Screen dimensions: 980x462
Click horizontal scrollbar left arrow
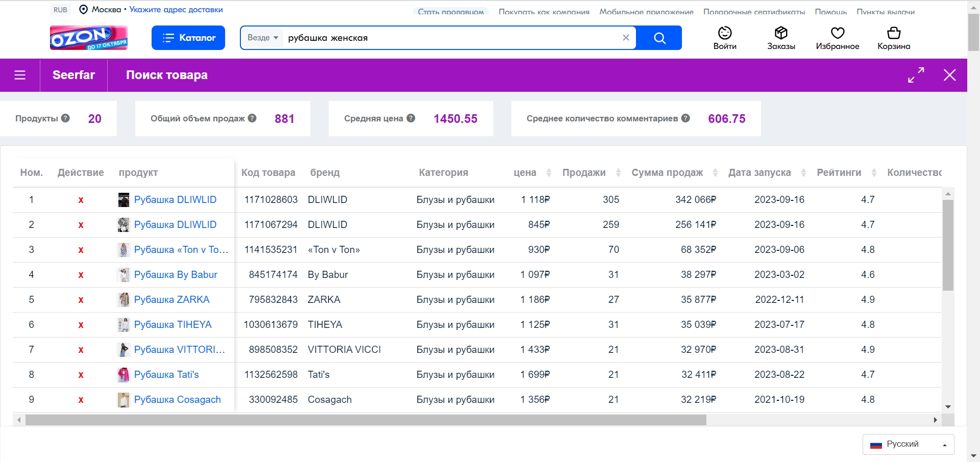pyautogui.click(x=19, y=420)
